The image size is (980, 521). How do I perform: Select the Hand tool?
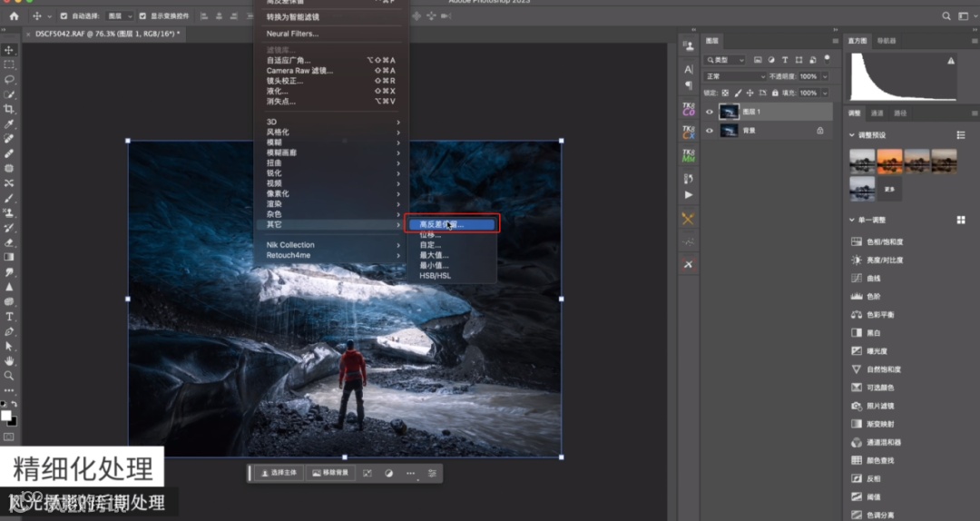pos(9,361)
